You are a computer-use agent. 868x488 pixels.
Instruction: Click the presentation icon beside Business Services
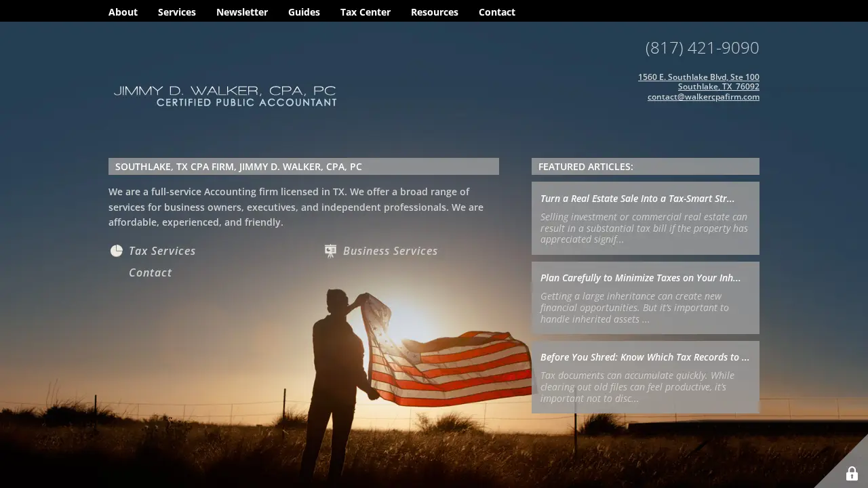(330, 251)
